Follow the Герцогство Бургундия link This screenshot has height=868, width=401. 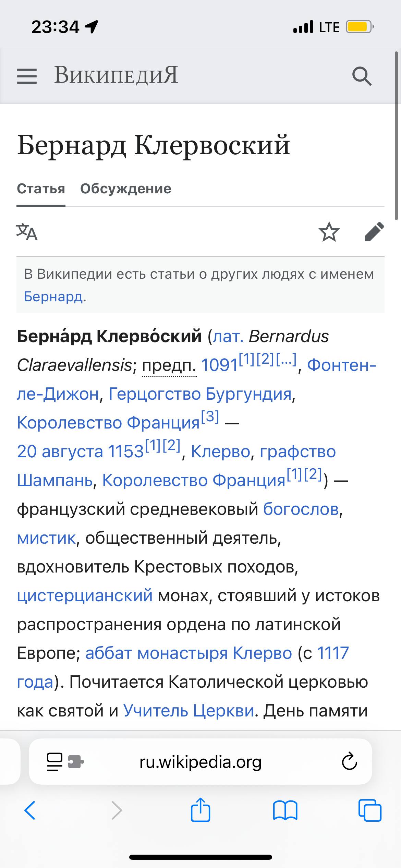(x=200, y=394)
